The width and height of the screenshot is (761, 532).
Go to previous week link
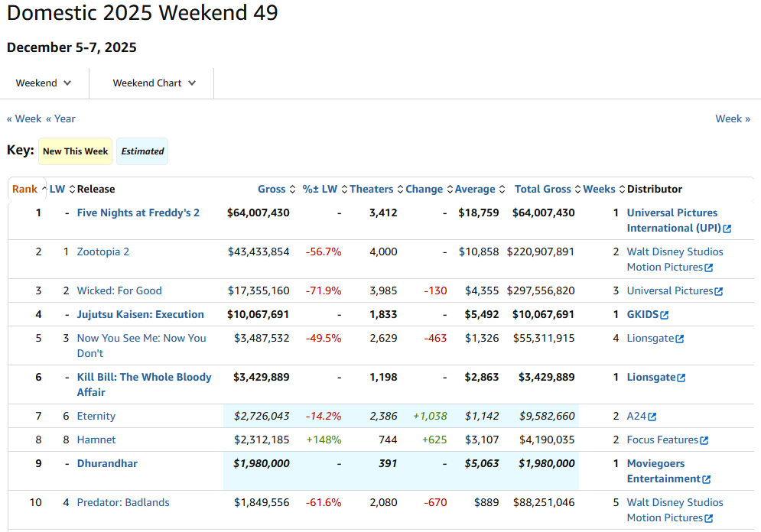point(24,118)
